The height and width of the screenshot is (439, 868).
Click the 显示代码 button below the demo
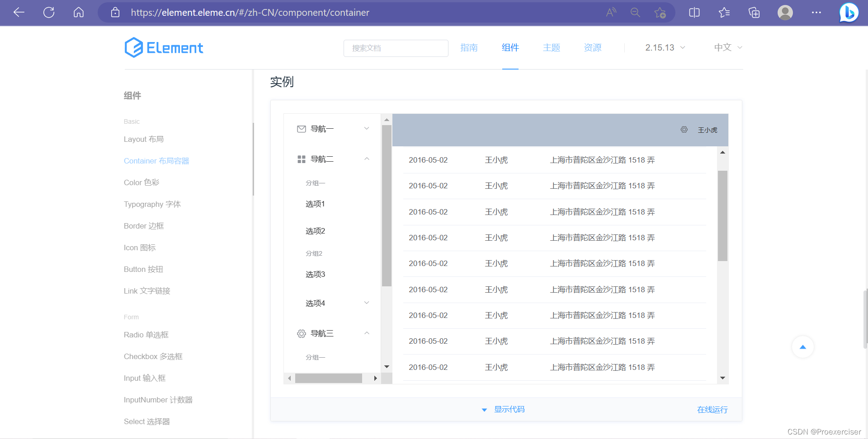click(509, 409)
